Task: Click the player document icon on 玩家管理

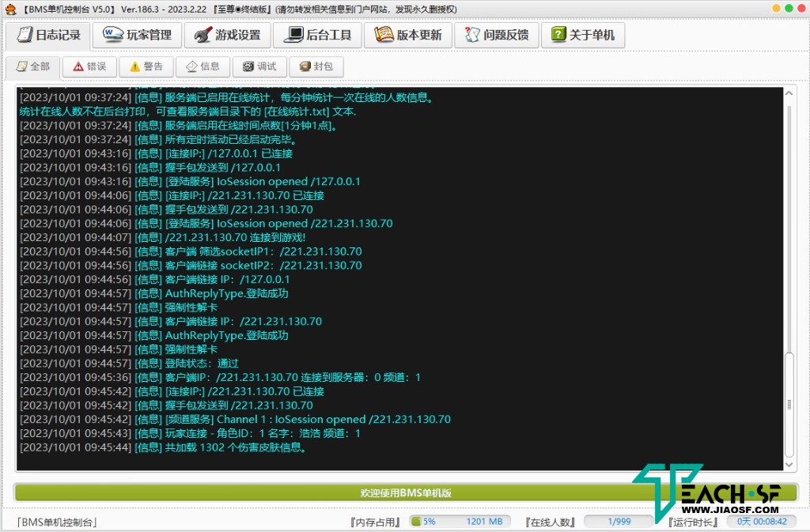Action: coord(112,35)
